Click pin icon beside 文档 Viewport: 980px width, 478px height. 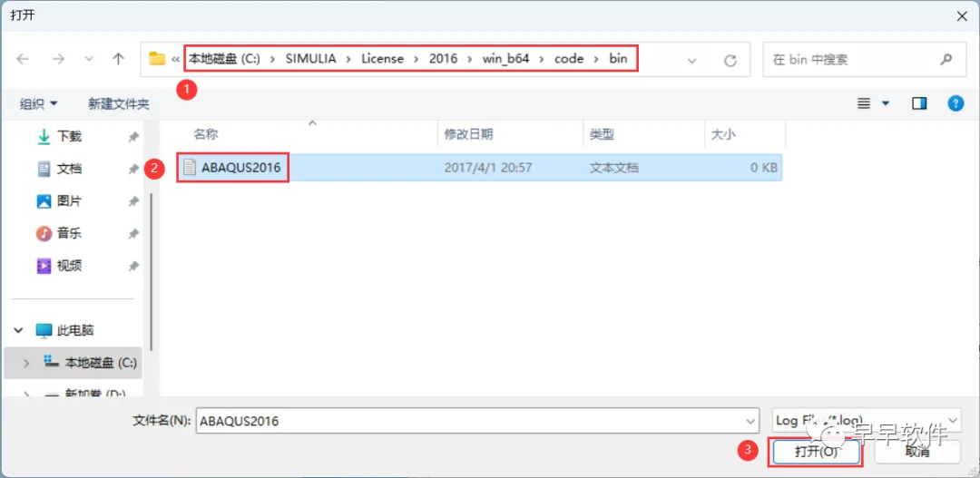point(133,170)
